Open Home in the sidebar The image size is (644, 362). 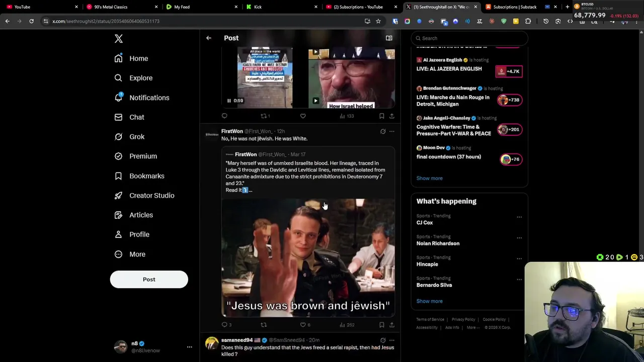click(131, 58)
